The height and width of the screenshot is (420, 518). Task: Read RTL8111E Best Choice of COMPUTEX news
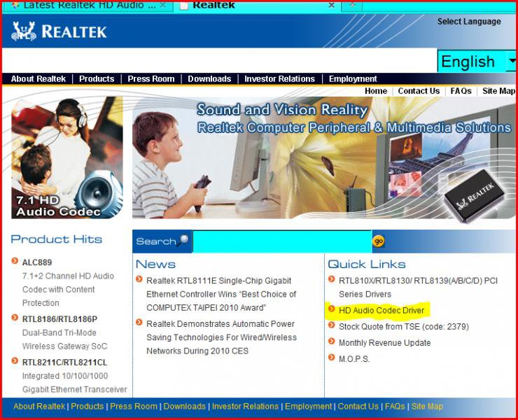221,294
